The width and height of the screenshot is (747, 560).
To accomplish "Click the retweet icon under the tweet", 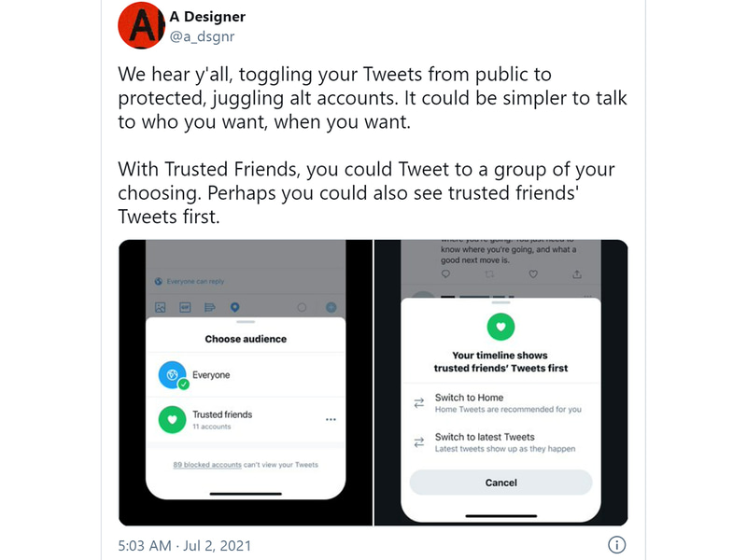I will point(489,274).
